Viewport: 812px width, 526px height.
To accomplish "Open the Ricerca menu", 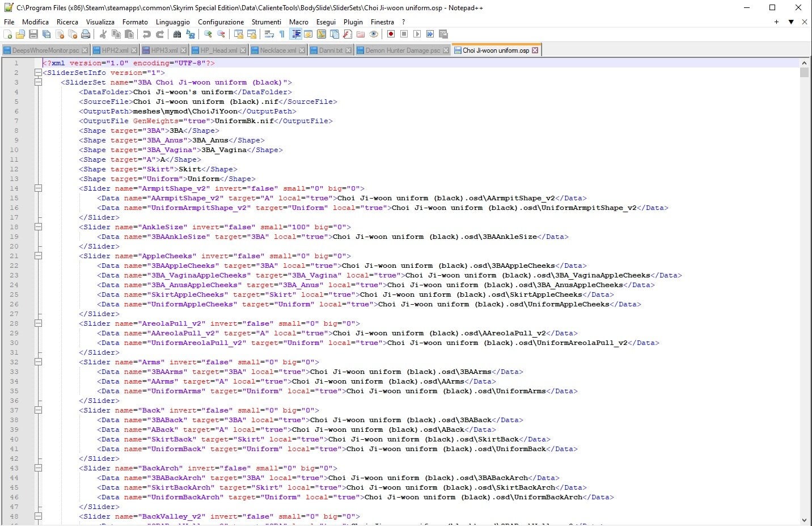I will point(67,22).
